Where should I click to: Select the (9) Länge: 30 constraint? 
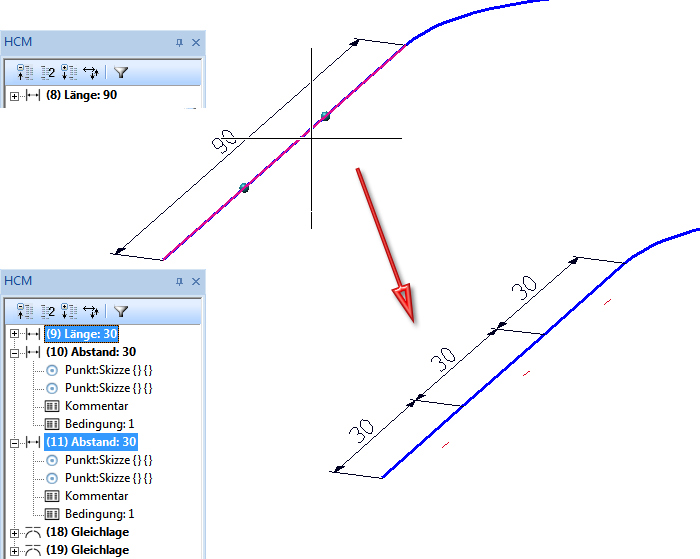pyautogui.click(x=81, y=334)
